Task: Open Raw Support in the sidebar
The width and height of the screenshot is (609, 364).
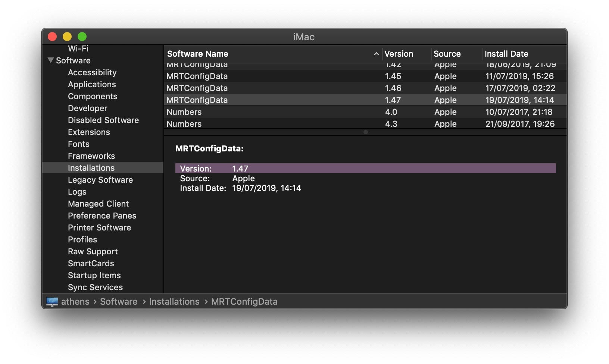Action: tap(93, 251)
